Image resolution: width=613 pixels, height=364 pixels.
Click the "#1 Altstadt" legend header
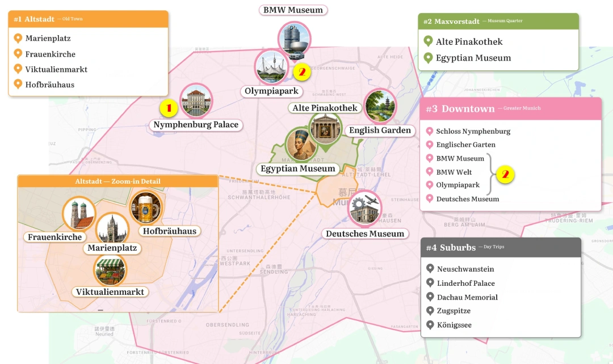pyautogui.click(x=89, y=19)
